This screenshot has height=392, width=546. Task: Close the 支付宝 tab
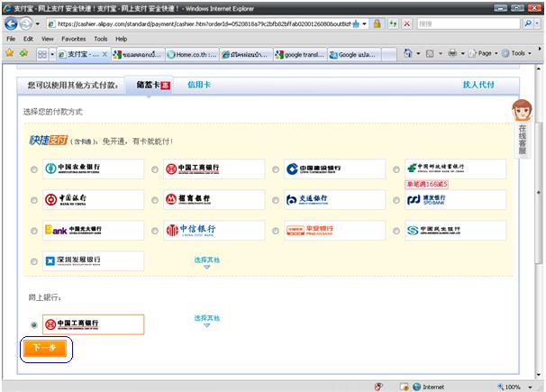pyautogui.click(x=105, y=54)
